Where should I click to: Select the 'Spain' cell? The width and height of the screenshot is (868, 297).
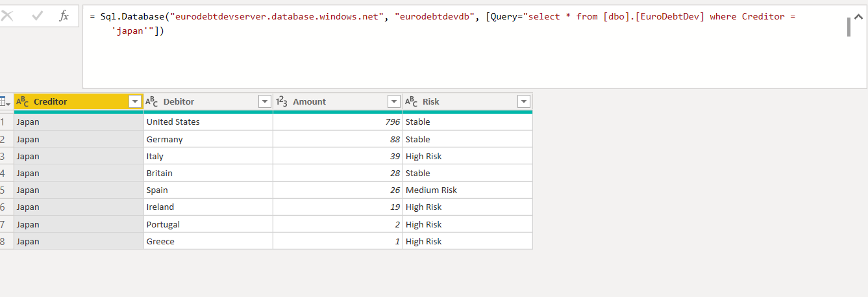[x=208, y=190]
